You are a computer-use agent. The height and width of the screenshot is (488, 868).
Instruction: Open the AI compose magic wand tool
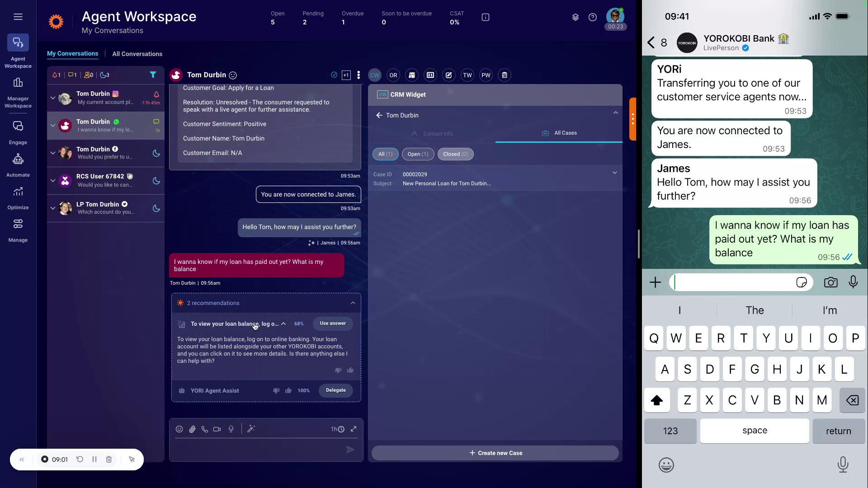(251, 429)
